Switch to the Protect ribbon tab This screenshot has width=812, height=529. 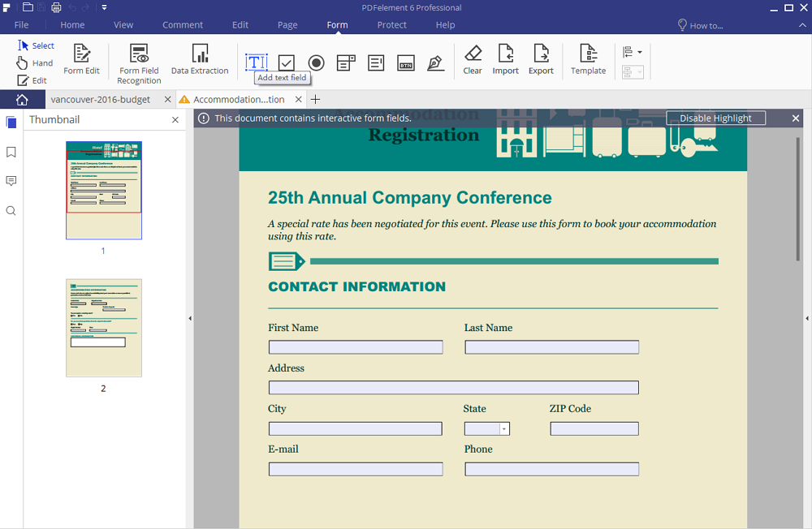tap(391, 25)
